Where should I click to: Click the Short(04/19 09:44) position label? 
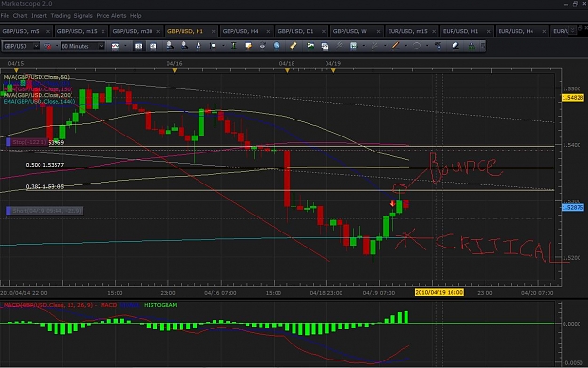[44, 211]
